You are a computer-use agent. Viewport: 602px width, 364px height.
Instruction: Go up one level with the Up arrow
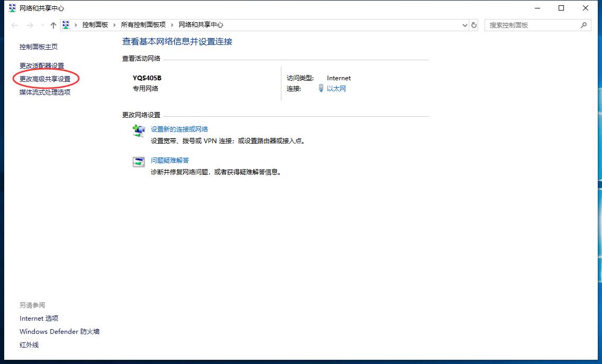[x=53, y=25]
